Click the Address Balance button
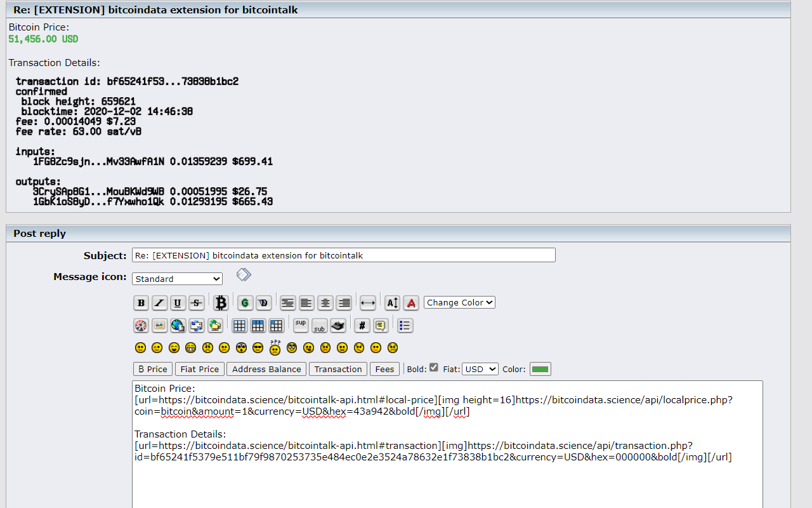This screenshot has width=812, height=508. (266, 369)
